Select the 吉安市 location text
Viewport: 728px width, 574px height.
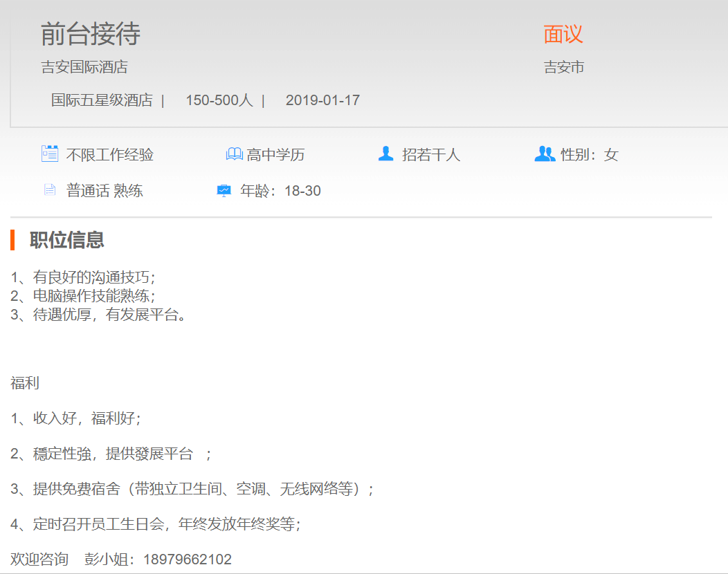coord(564,67)
